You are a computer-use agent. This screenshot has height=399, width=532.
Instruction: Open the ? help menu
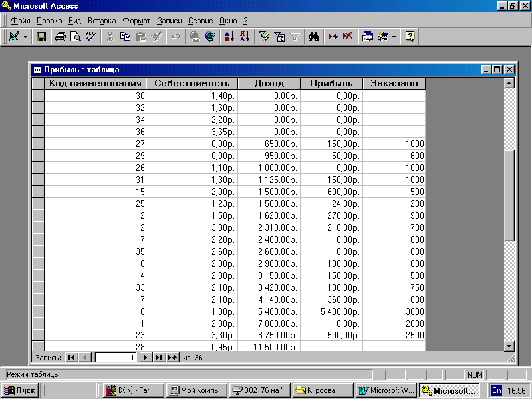pyautogui.click(x=245, y=21)
